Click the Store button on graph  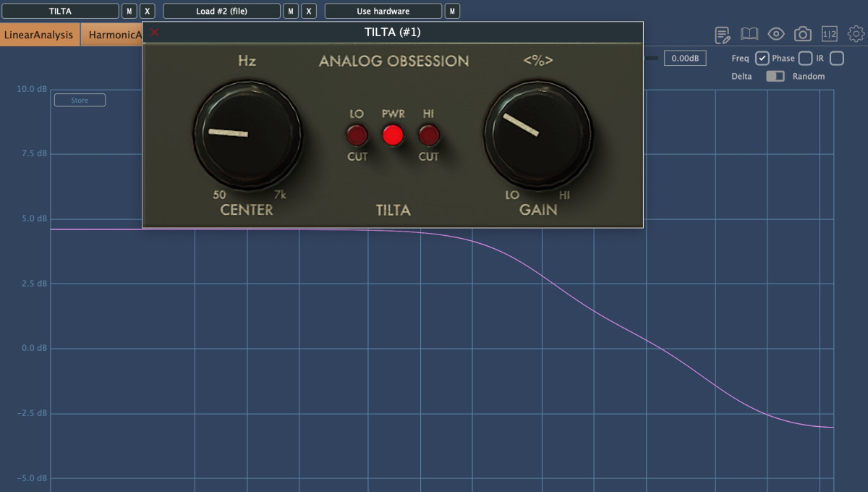pyautogui.click(x=80, y=101)
